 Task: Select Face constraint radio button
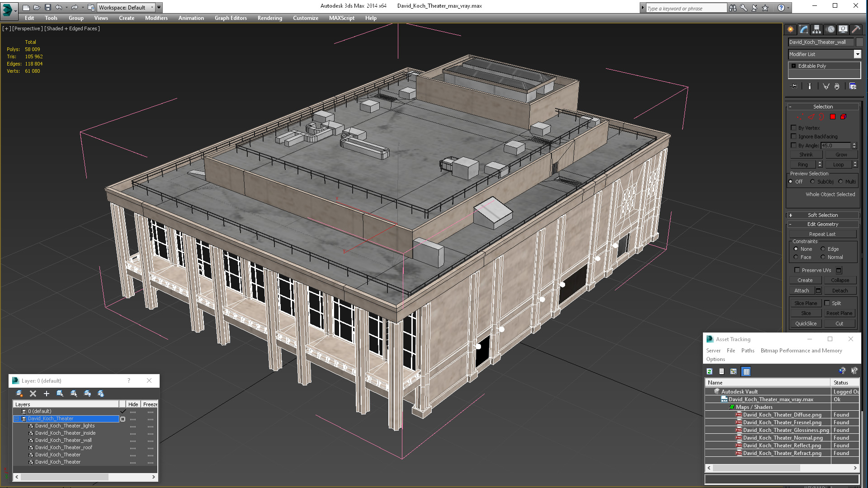[x=796, y=257]
